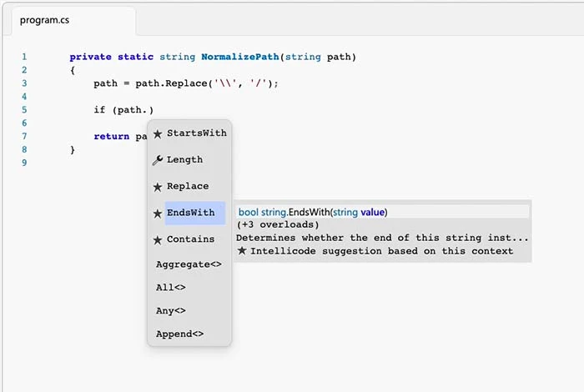Image resolution: width=584 pixels, height=392 pixels.
Task: Click the 'private' keyword on line 1
Action: point(90,57)
